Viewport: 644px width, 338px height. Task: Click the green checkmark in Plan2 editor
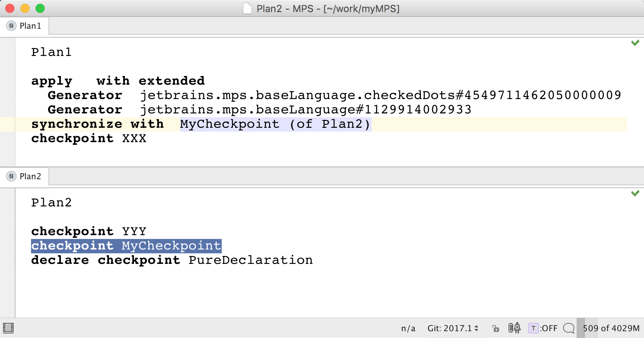(635, 193)
